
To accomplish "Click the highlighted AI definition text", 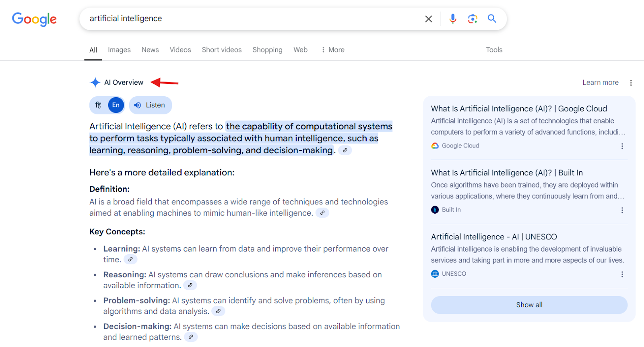I will click(x=240, y=138).
